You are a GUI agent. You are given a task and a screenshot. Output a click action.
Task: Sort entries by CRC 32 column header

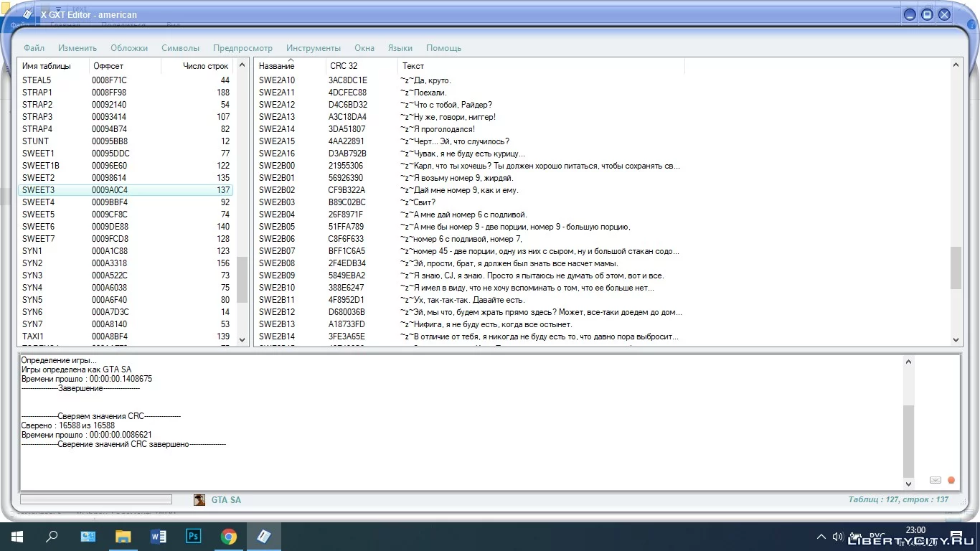pyautogui.click(x=362, y=66)
